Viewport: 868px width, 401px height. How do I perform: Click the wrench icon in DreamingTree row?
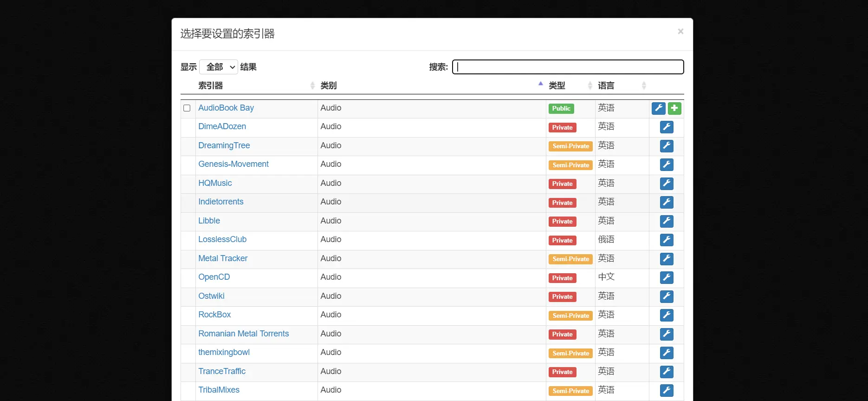point(667,146)
